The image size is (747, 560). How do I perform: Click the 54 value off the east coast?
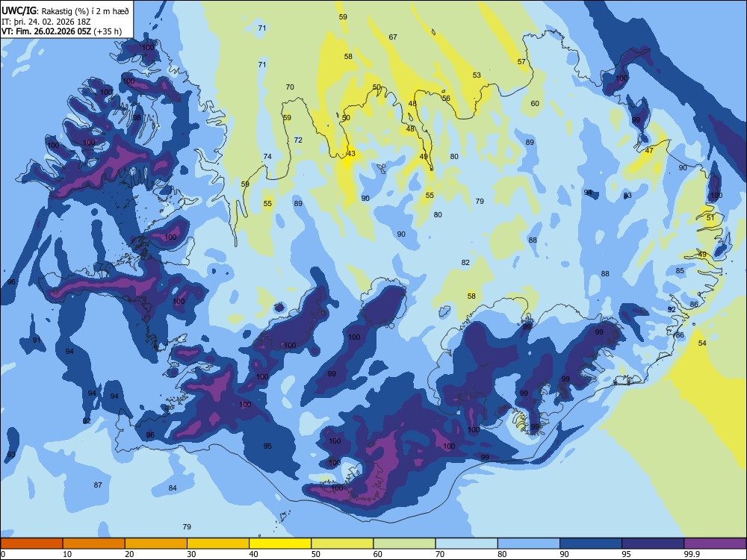click(702, 343)
